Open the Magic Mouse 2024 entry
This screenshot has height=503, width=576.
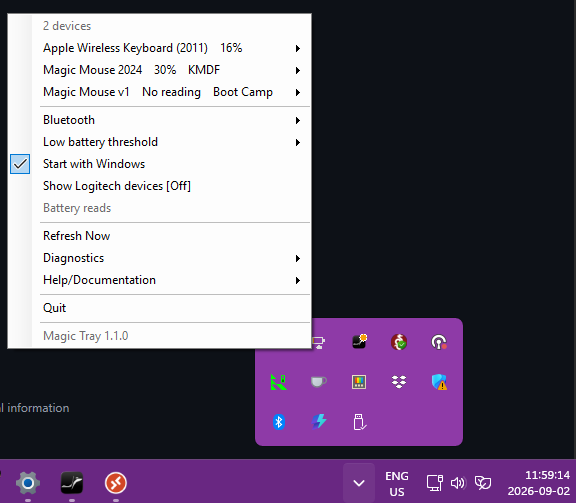[159, 70]
